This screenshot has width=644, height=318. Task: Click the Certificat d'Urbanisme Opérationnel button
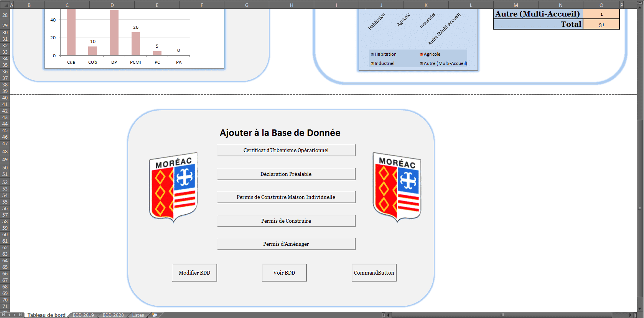(x=286, y=150)
